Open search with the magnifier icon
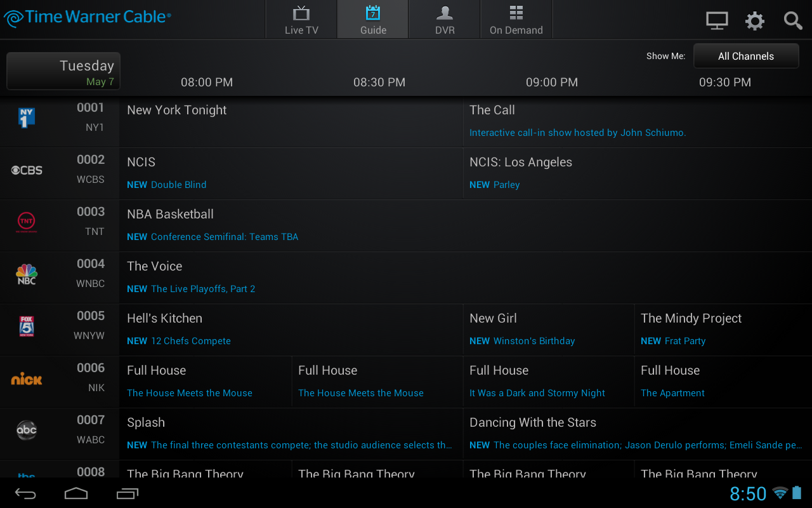The height and width of the screenshot is (508, 812). (x=793, y=21)
